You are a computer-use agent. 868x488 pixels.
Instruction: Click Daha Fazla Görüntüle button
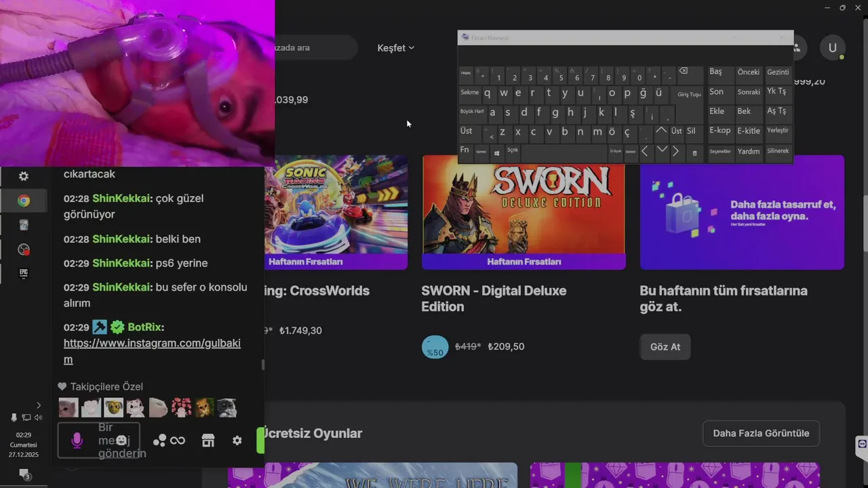coord(761,433)
